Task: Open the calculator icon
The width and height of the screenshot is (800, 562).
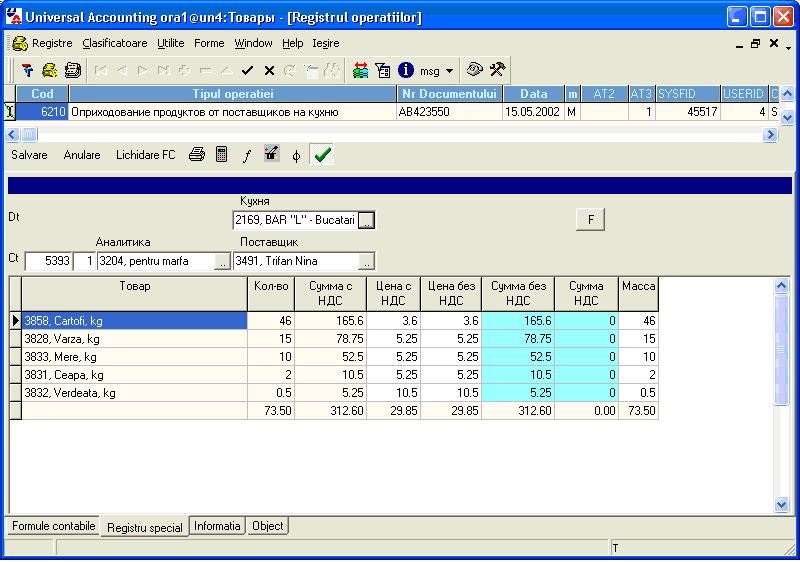Action: (221, 155)
